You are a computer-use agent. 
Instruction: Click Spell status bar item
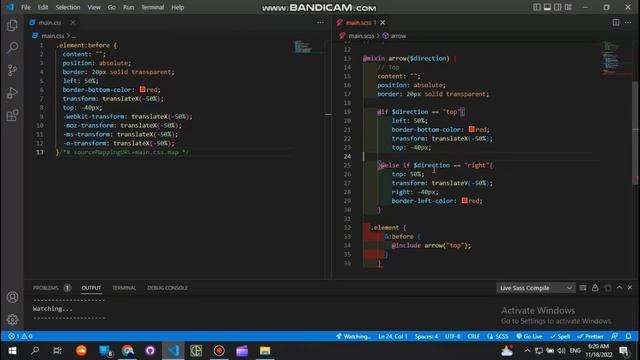coord(560,336)
